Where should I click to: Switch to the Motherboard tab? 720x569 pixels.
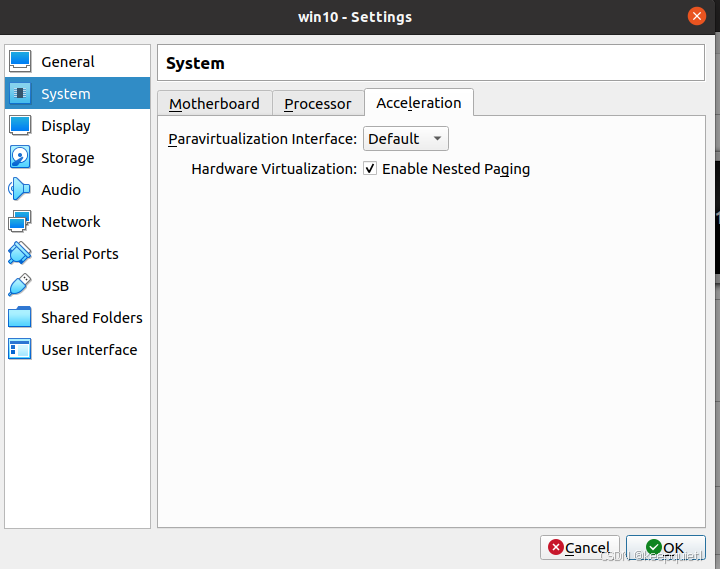pyautogui.click(x=214, y=104)
